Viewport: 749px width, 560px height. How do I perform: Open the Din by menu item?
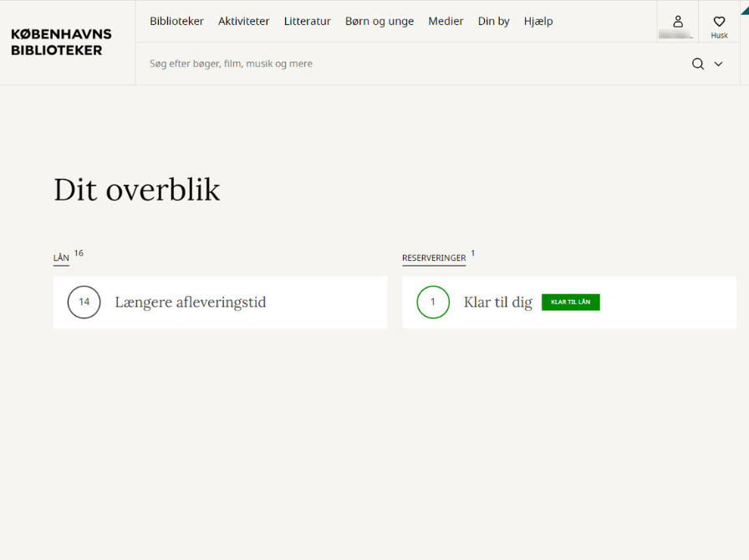tap(493, 21)
